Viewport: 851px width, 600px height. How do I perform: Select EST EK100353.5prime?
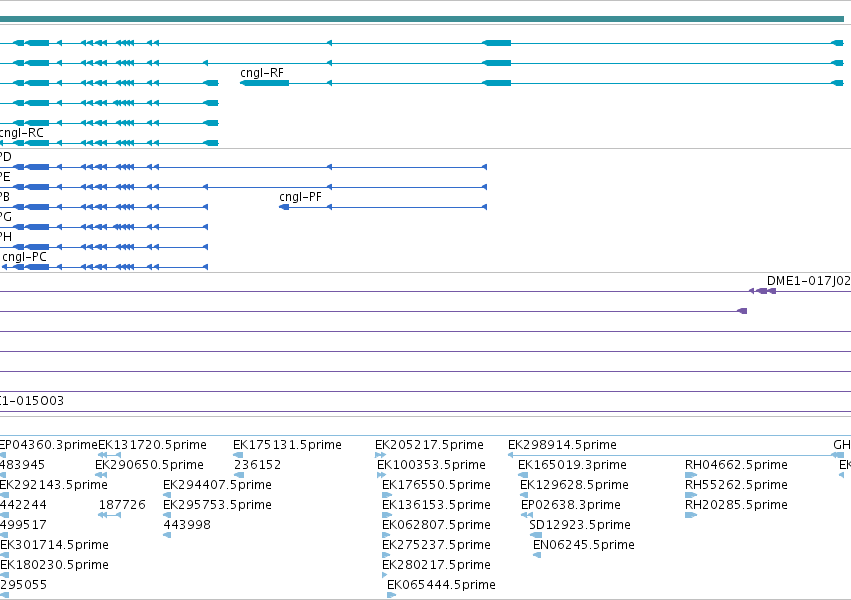coord(431,465)
